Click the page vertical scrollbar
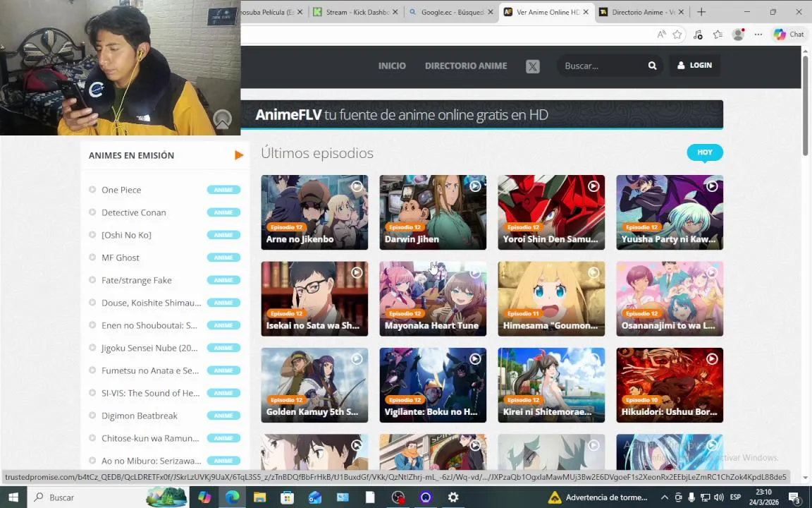 pyautogui.click(x=805, y=104)
